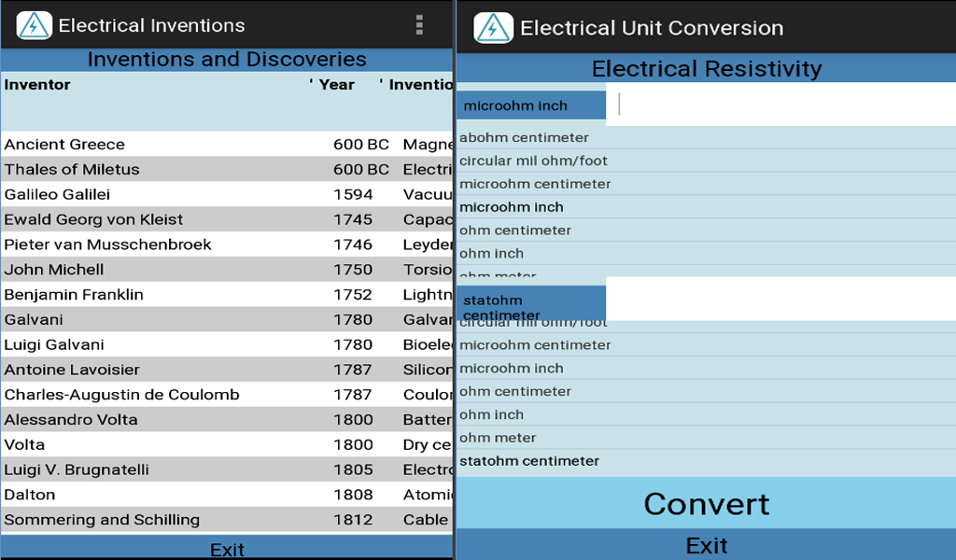Exit the Electrical Inventions app
The width and height of the screenshot is (956, 560).
227,549
